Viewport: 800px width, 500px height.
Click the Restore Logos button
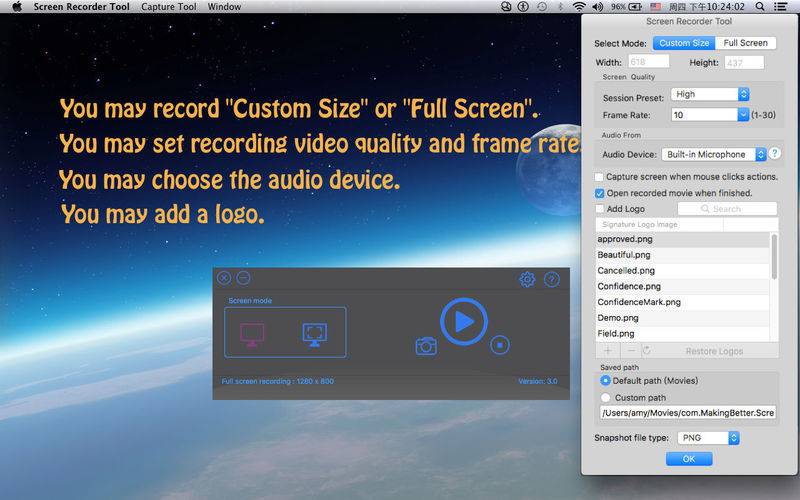pyautogui.click(x=714, y=351)
